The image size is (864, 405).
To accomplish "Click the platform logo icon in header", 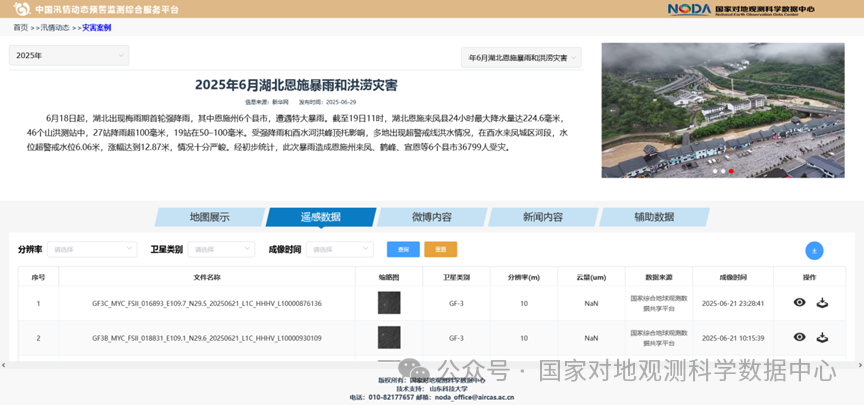I will point(21,9).
